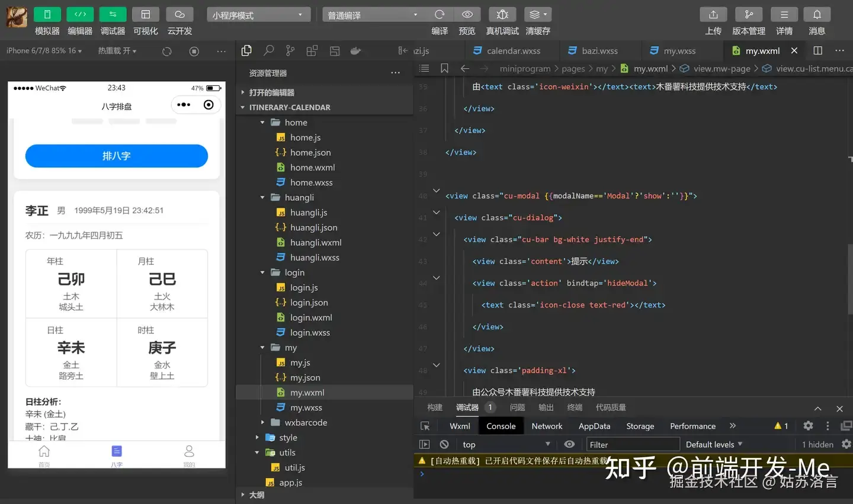
Task: Open cloud development
Action: pos(179,14)
